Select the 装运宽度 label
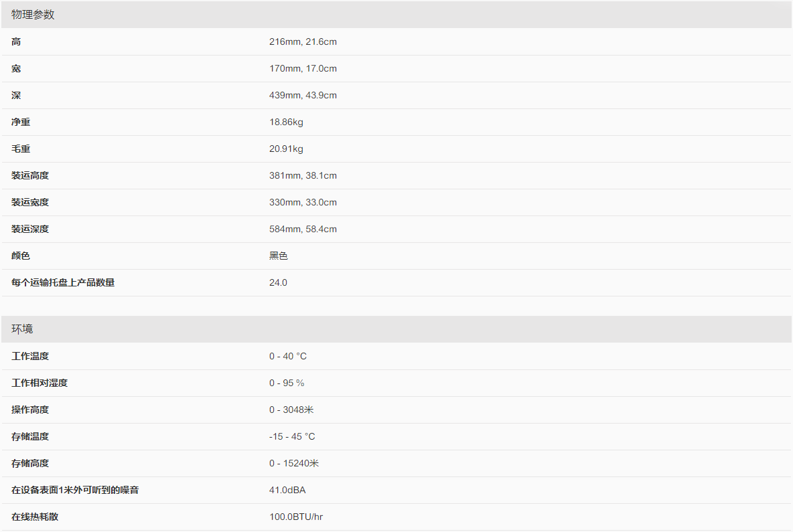The image size is (793, 532). pos(30,202)
